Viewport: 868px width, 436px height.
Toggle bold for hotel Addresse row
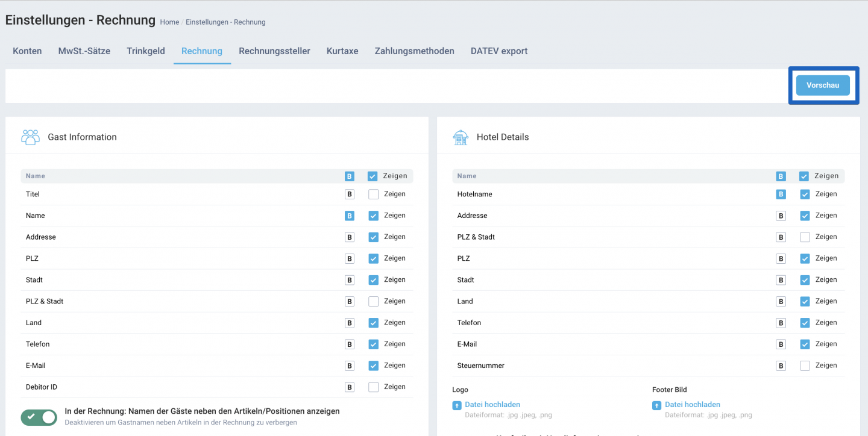pyautogui.click(x=781, y=216)
